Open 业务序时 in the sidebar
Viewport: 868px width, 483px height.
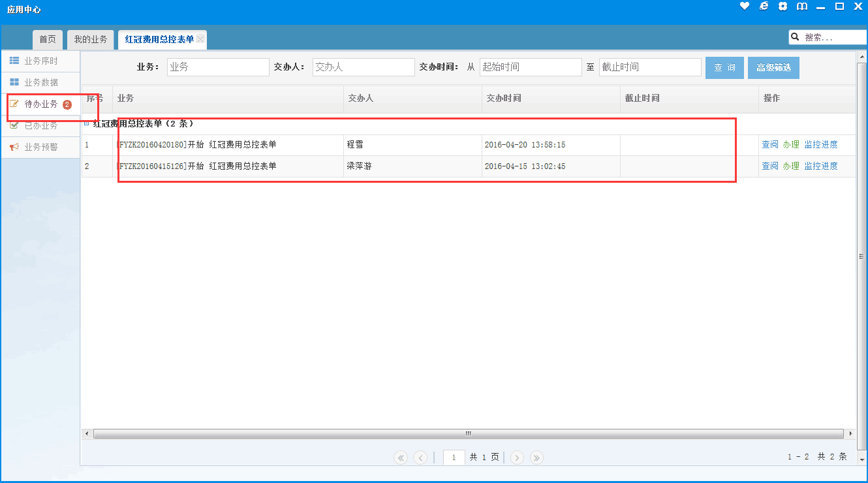click(40, 61)
